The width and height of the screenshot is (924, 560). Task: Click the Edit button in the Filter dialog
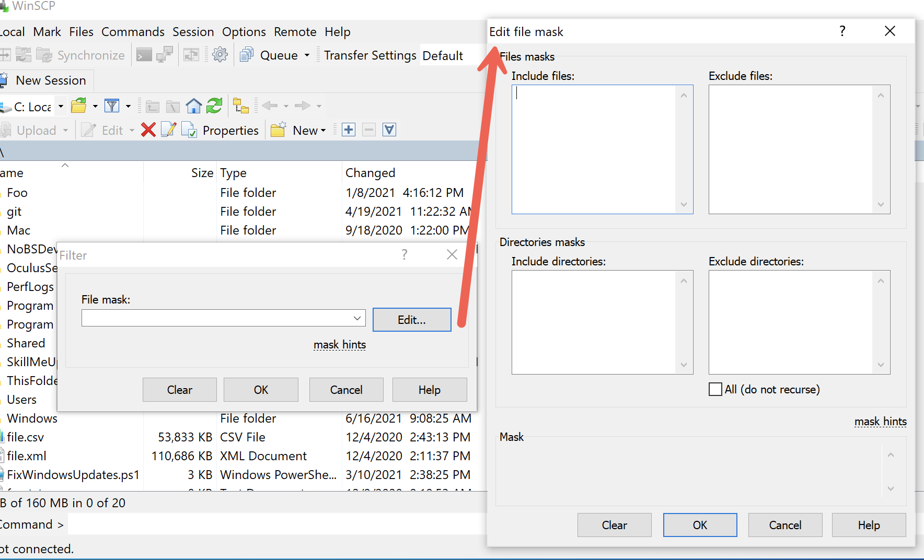coord(411,319)
